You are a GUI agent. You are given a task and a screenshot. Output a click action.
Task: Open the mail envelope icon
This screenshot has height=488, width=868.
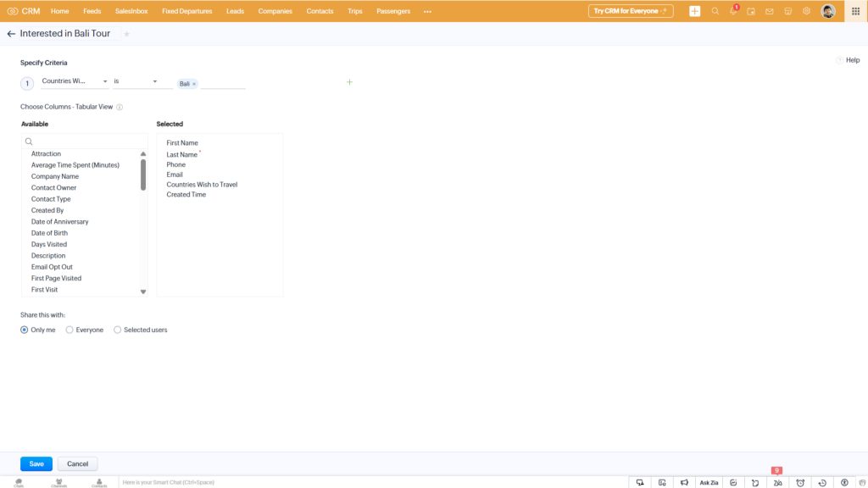pos(770,11)
